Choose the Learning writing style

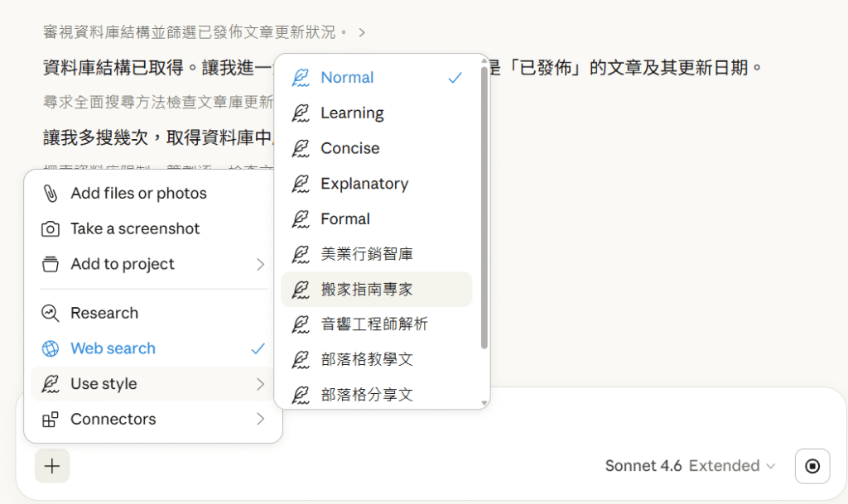tap(352, 113)
